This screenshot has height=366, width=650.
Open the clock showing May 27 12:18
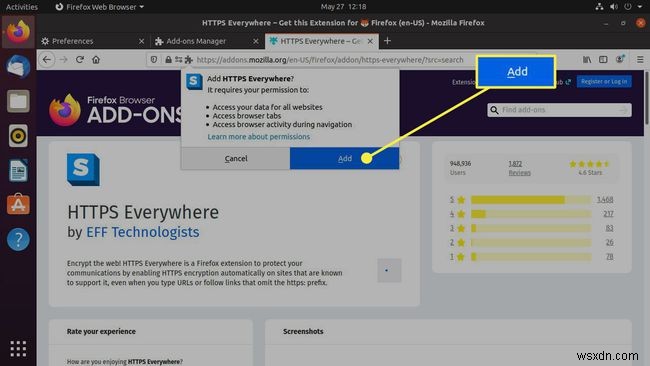pyautogui.click(x=343, y=7)
